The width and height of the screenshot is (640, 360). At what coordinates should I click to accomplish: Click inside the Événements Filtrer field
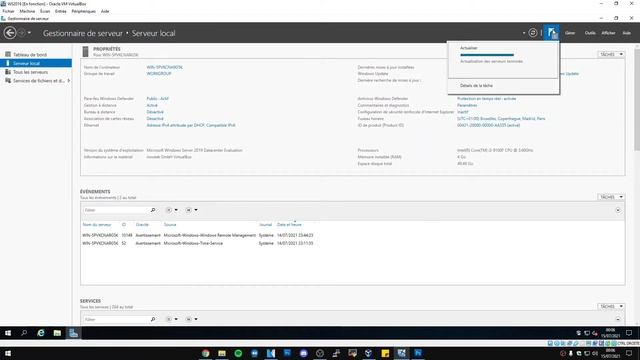click(x=116, y=210)
